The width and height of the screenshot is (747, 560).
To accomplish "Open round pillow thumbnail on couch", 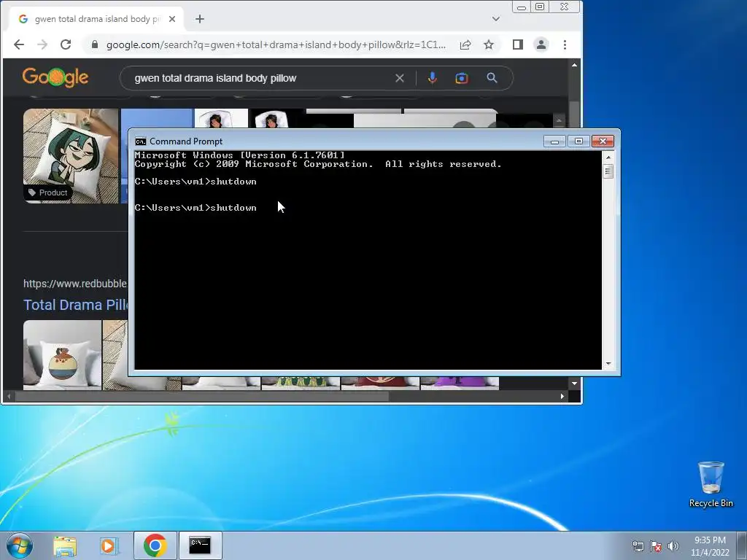I will pyautogui.click(x=63, y=355).
